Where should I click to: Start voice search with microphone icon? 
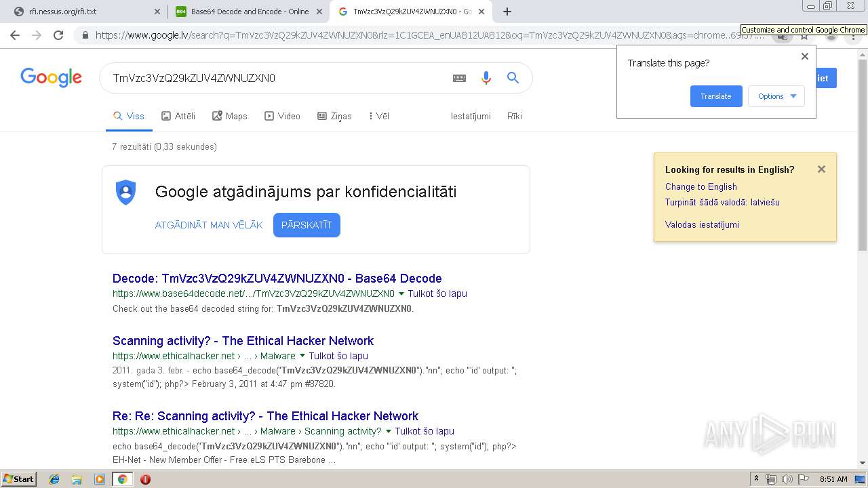click(486, 78)
